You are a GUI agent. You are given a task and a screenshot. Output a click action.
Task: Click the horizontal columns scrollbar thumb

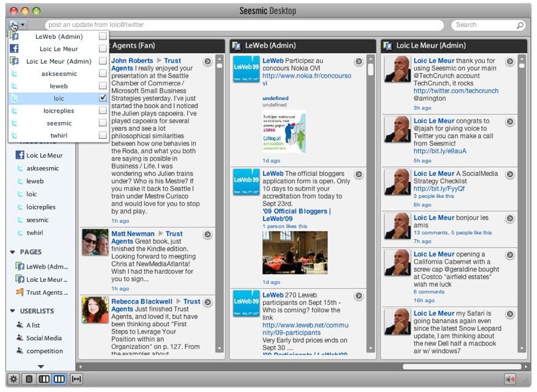coord(462,366)
